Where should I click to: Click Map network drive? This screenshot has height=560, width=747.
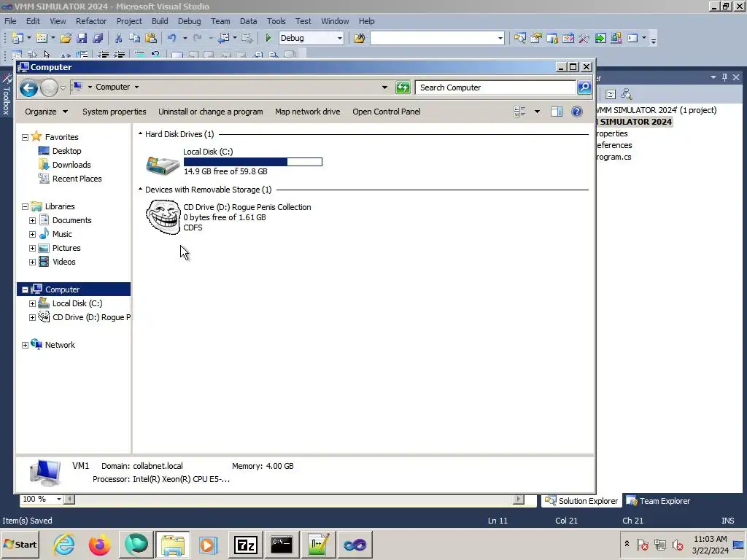pos(308,112)
